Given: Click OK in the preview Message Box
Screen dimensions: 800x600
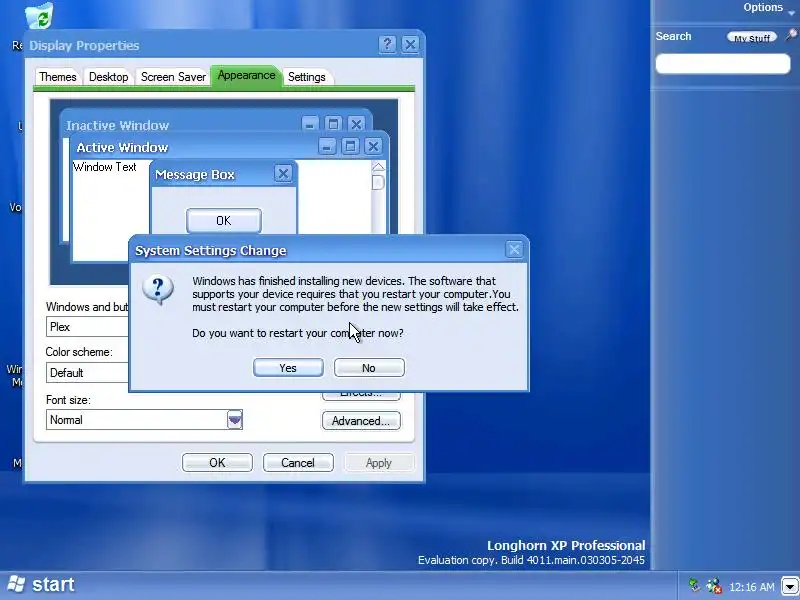Looking at the screenshot, I should (223, 220).
